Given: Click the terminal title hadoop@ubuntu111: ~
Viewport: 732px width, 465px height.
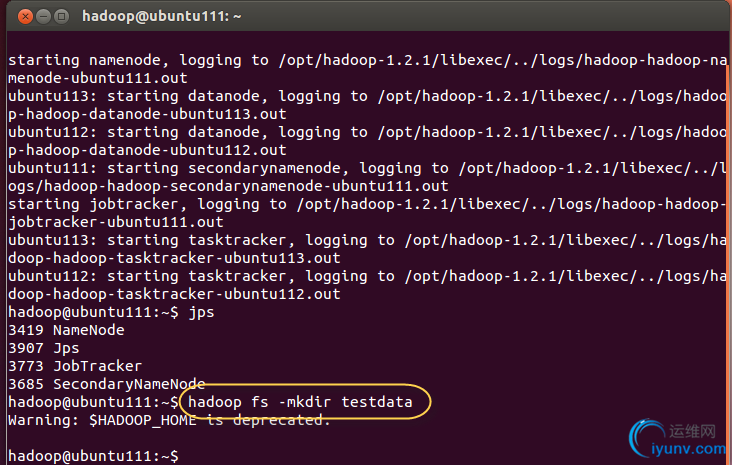Looking at the screenshot, I should tap(162, 16).
